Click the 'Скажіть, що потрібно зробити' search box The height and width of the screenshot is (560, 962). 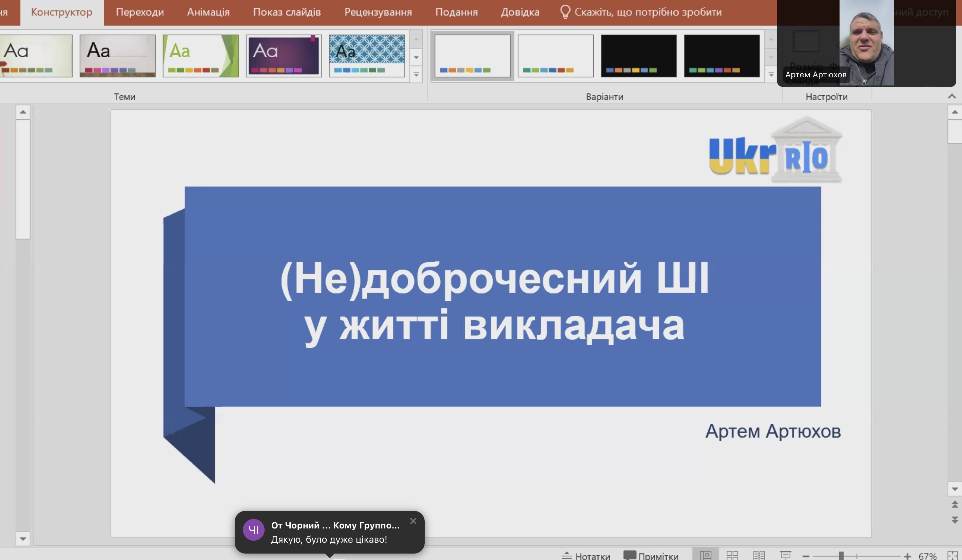tap(641, 12)
